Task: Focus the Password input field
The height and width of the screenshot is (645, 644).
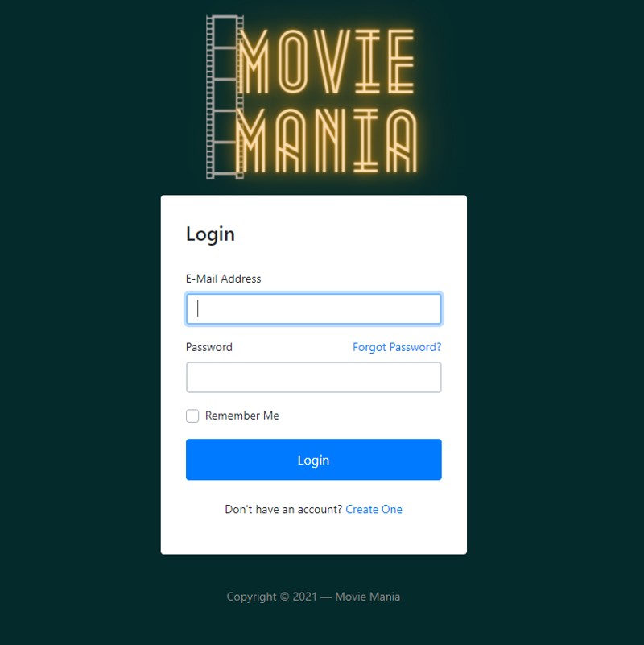Action: coord(314,377)
